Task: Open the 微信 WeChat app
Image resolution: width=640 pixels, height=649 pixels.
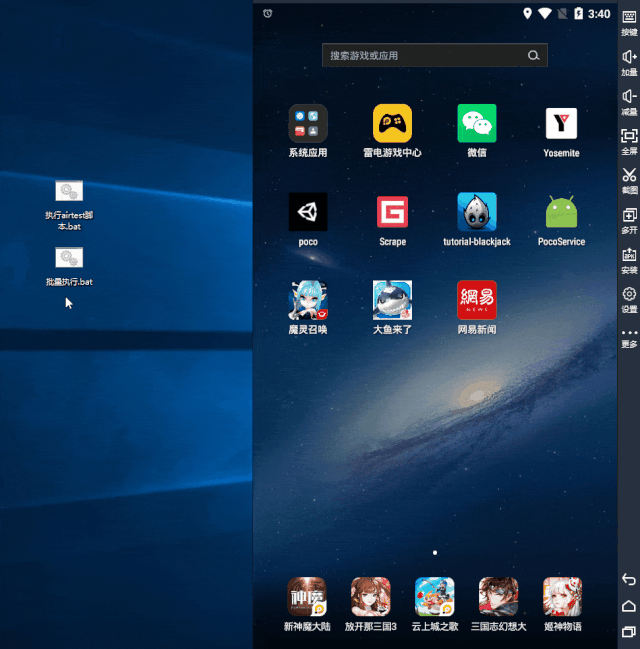Action: coord(477,123)
